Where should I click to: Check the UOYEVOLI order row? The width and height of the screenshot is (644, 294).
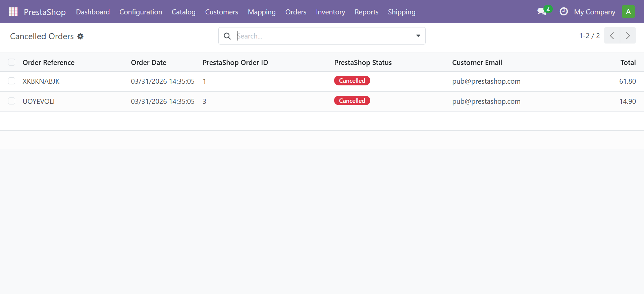(12, 101)
